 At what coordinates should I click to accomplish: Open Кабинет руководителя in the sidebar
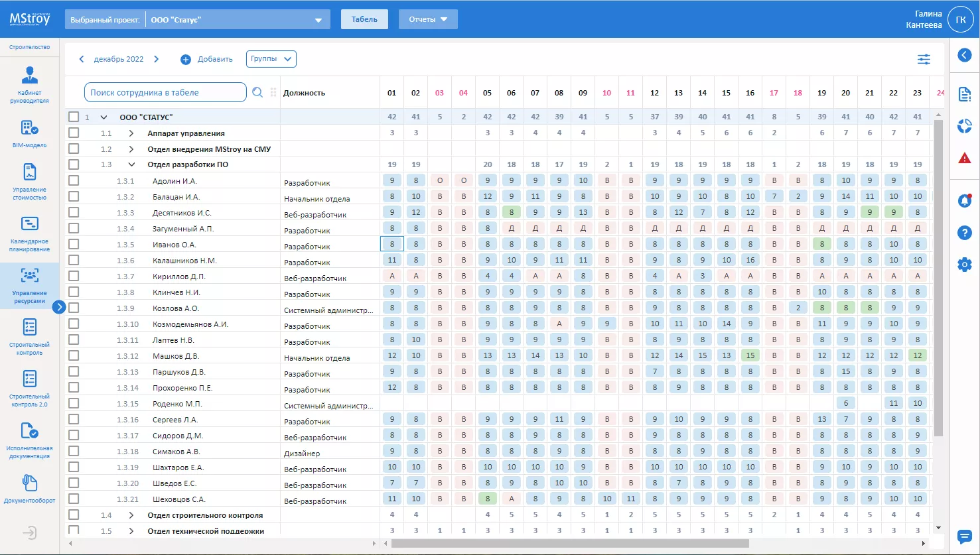tap(29, 85)
